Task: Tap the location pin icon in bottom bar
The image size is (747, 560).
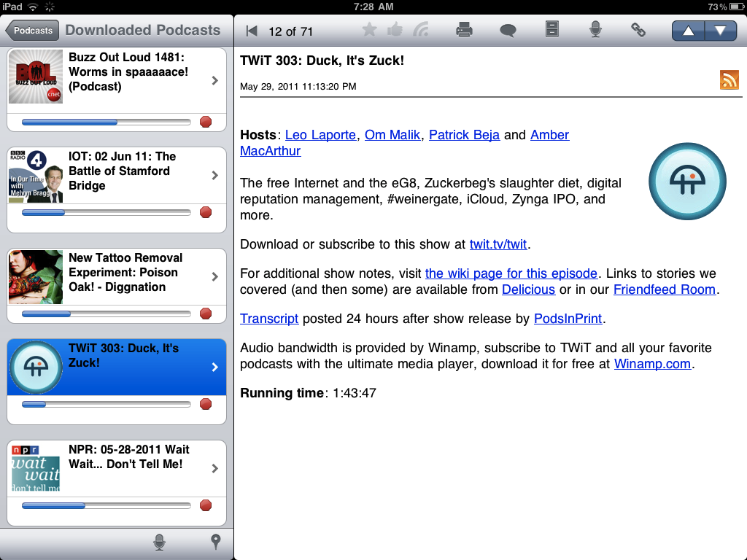Action: point(216,542)
